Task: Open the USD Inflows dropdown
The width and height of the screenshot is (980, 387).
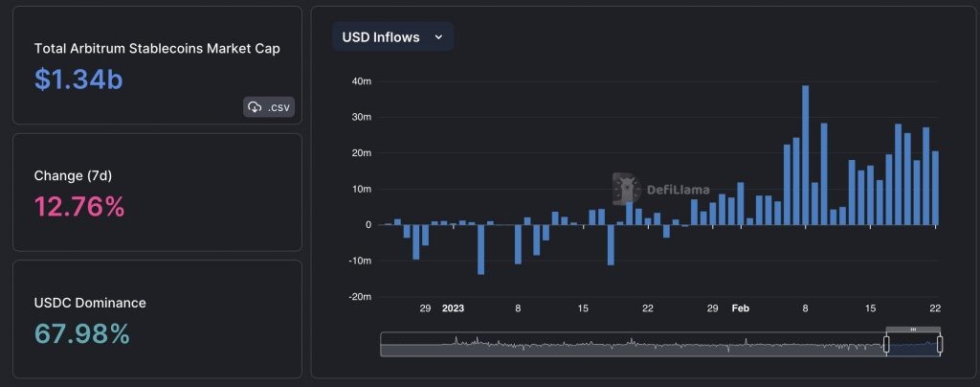Action: click(x=392, y=37)
